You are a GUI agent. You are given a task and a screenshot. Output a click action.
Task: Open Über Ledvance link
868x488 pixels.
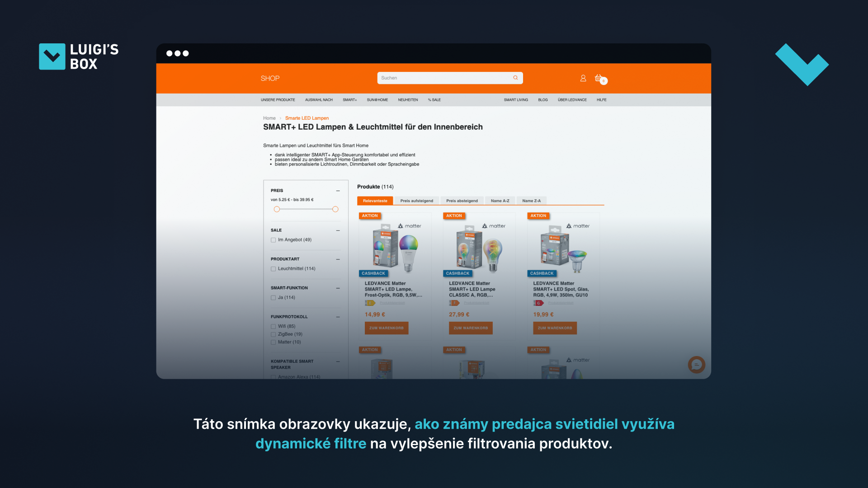(572, 100)
